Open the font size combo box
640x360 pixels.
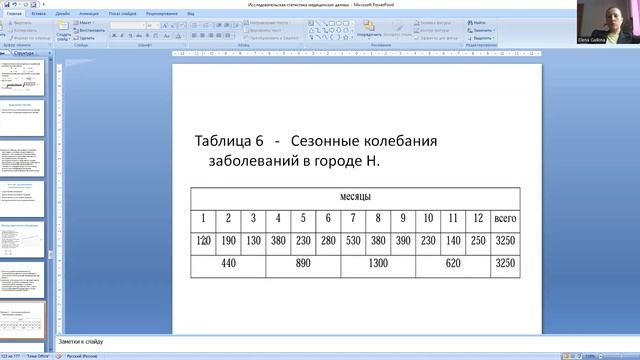pos(153,25)
